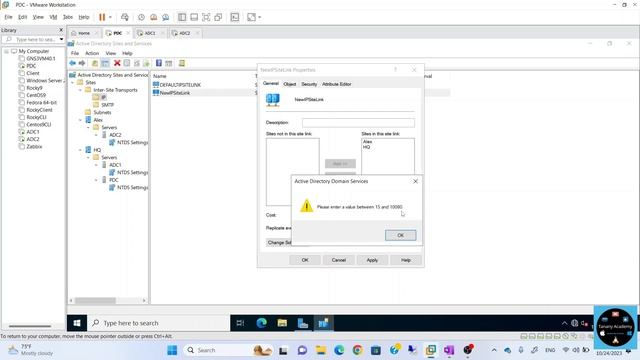Viewport: 640px width, 360px height.
Task: Open the VMware Edit menu
Action: tap(22, 17)
